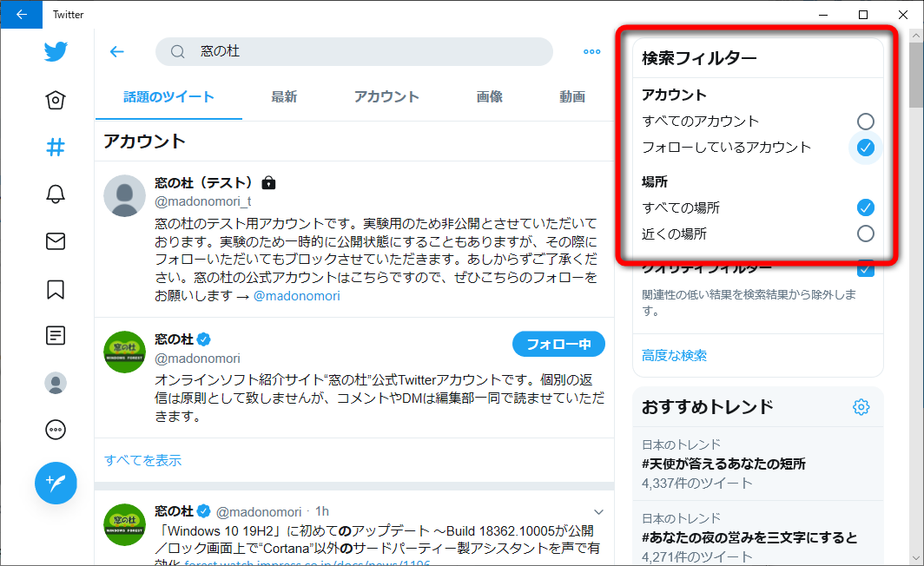
Task: Select the Explore hashtag icon
Action: click(x=55, y=148)
